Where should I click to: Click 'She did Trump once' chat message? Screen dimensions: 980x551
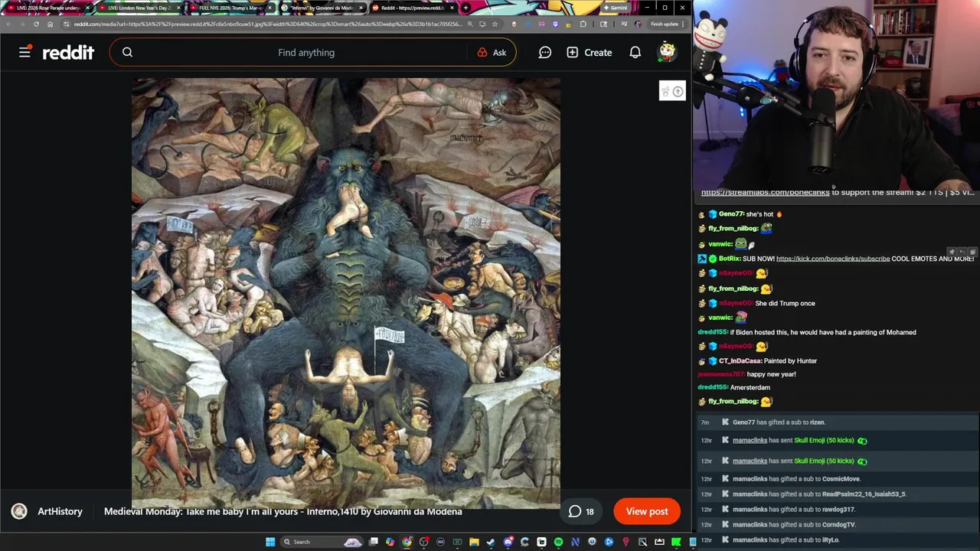785,303
